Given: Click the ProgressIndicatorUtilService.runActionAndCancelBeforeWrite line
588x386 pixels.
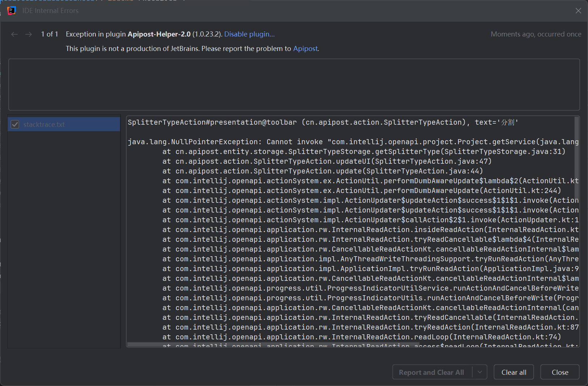Looking at the screenshot, I should [x=370, y=288].
